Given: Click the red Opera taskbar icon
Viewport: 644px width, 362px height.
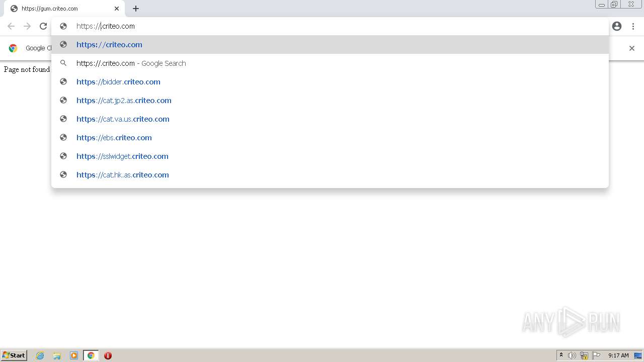Looking at the screenshot, I should point(108,355).
